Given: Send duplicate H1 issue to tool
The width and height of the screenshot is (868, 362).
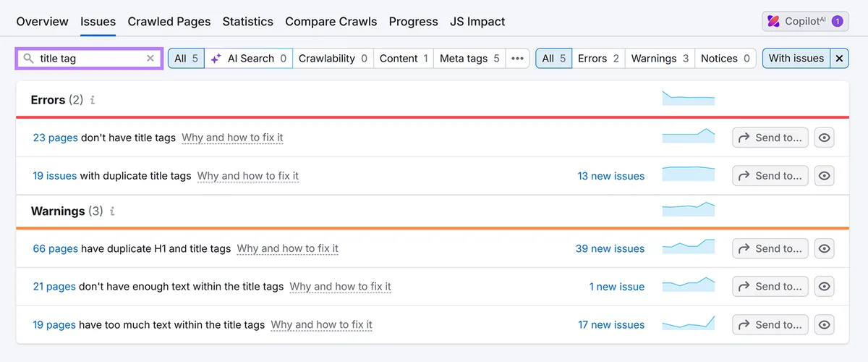Looking at the screenshot, I should (770, 248).
